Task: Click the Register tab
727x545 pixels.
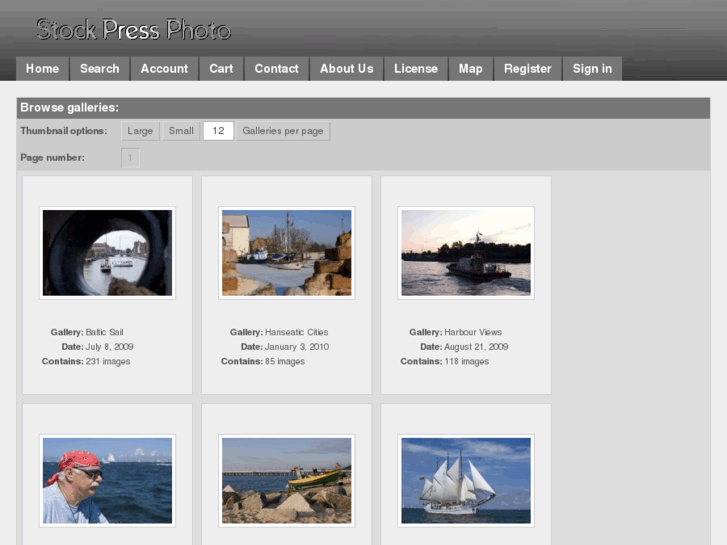Action: pos(528,69)
